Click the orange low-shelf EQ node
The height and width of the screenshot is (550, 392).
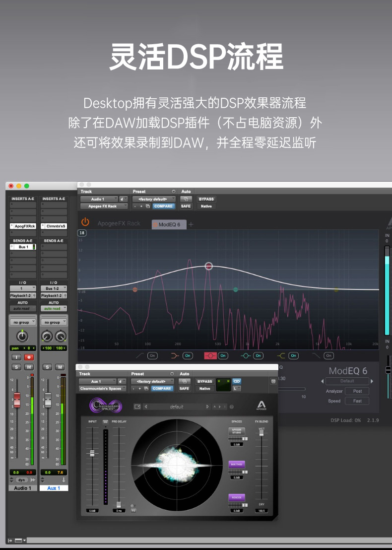point(135,289)
